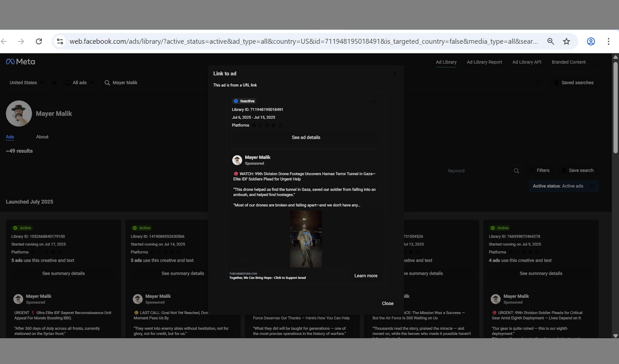The height and width of the screenshot is (364, 619).
Task: Open browser zoom magnifier icon
Action: (551, 41)
